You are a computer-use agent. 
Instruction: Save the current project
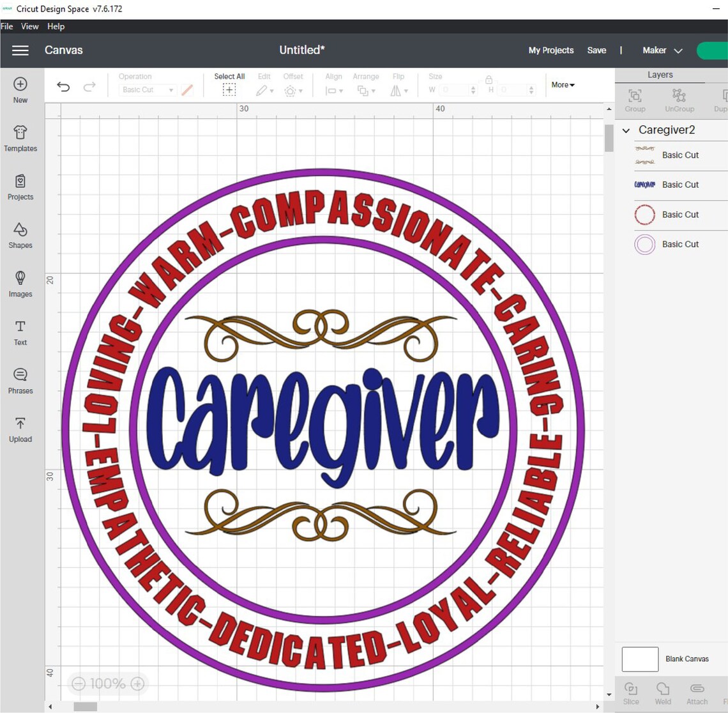[x=596, y=50]
